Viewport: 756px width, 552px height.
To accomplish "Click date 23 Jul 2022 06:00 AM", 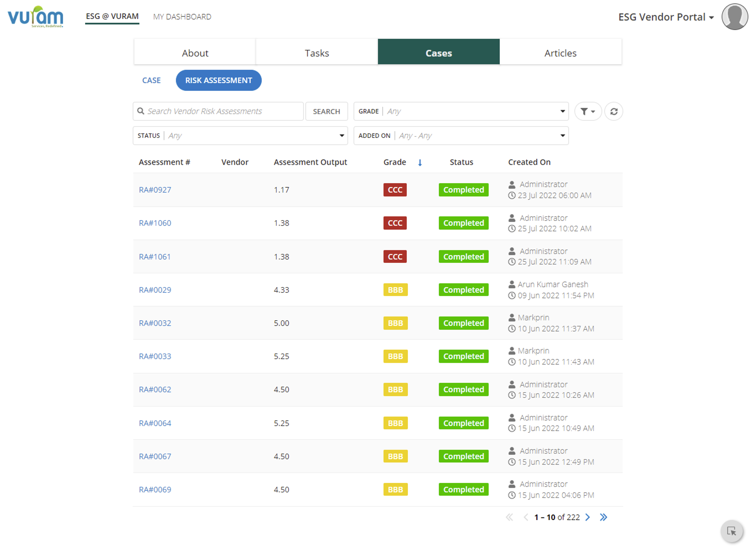I will point(554,196).
